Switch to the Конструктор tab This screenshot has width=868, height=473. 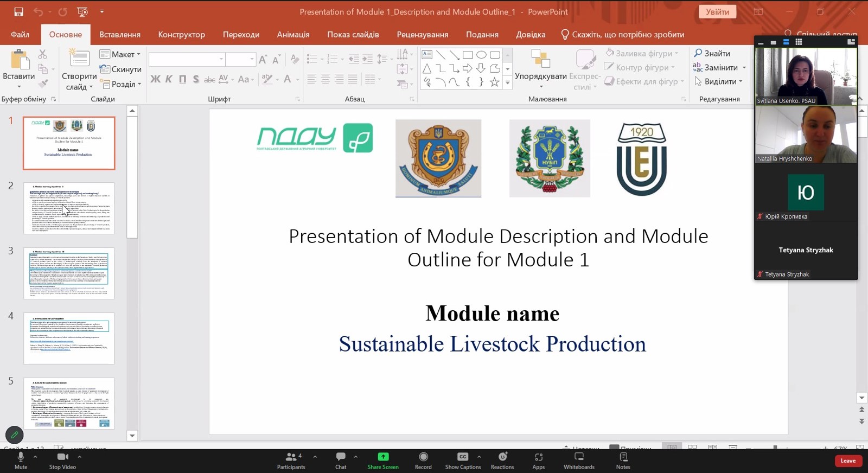(182, 34)
